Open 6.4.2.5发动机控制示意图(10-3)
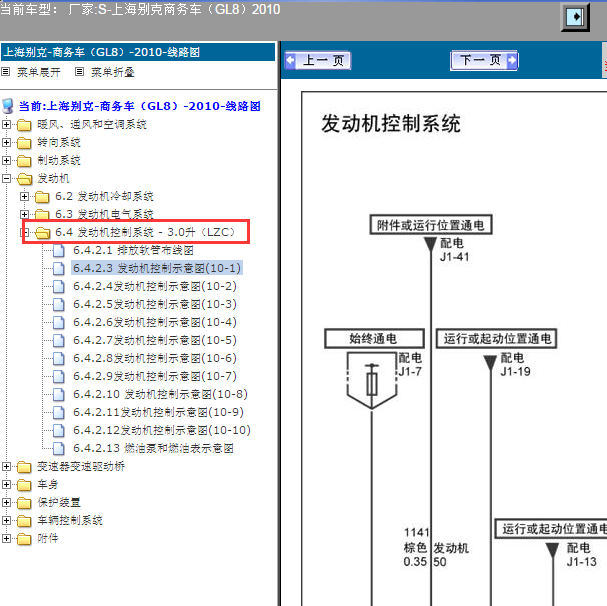 [x=155, y=304]
